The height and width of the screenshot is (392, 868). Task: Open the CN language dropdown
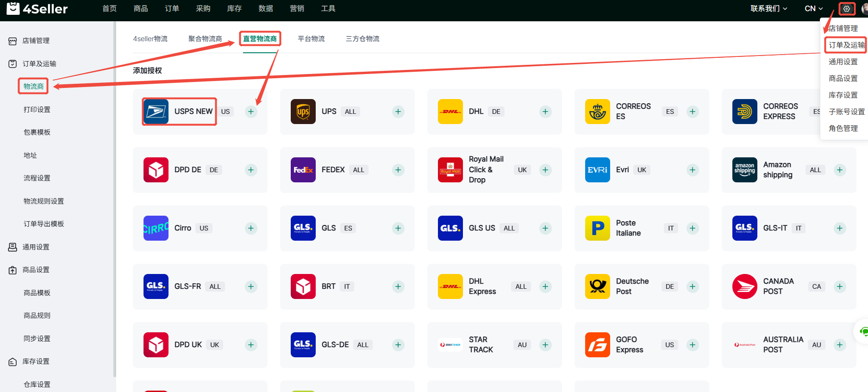pyautogui.click(x=814, y=9)
